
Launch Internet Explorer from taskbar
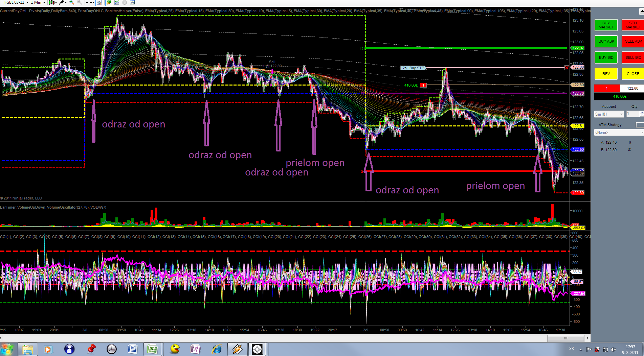tap(217, 349)
